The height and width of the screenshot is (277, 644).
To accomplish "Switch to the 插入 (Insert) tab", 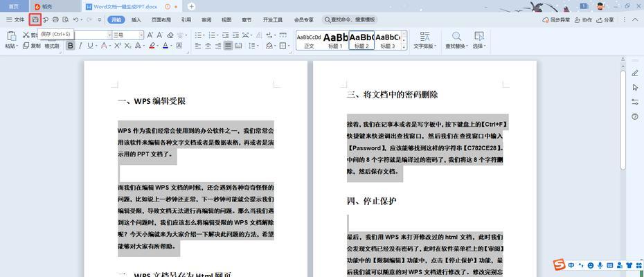I will click(x=136, y=19).
